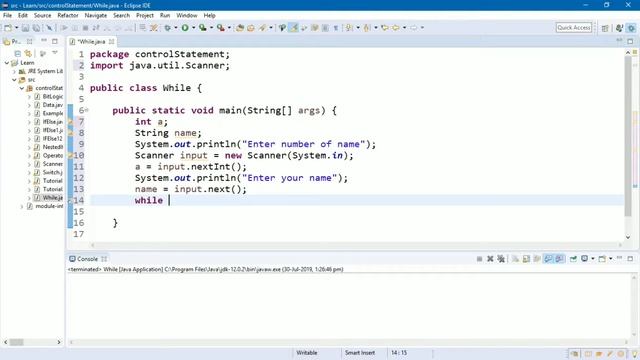The height and width of the screenshot is (360, 640).
Task: Toggle Link with Editor in Package Explorer
Action: 28,53
